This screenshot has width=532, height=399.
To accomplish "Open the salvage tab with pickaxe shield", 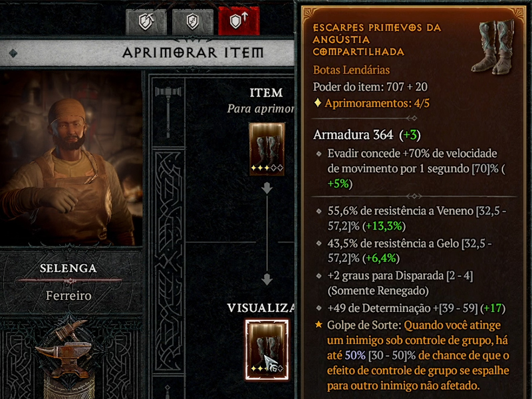I will [x=146, y=22].
